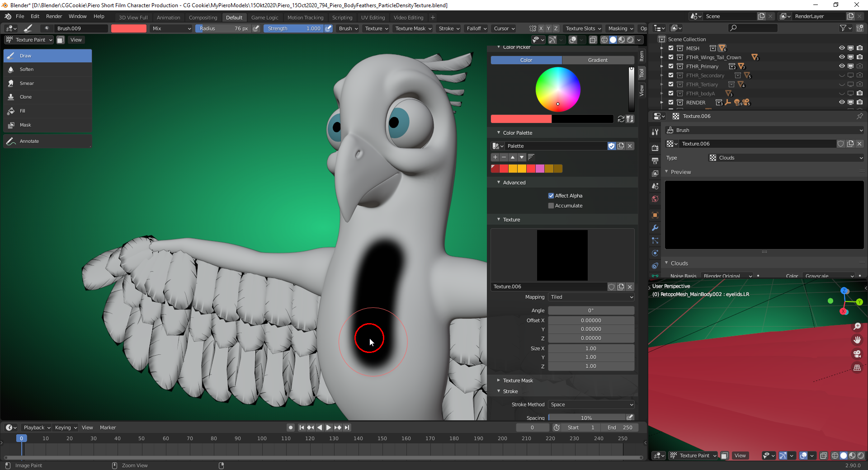Uncheck the MESH collection checkbox
The height and width of the screenshot is (470, 868).
click(x=671, y=48)
